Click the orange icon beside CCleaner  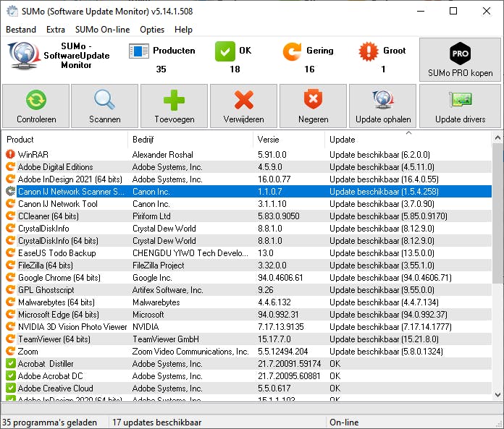(11, 216)
